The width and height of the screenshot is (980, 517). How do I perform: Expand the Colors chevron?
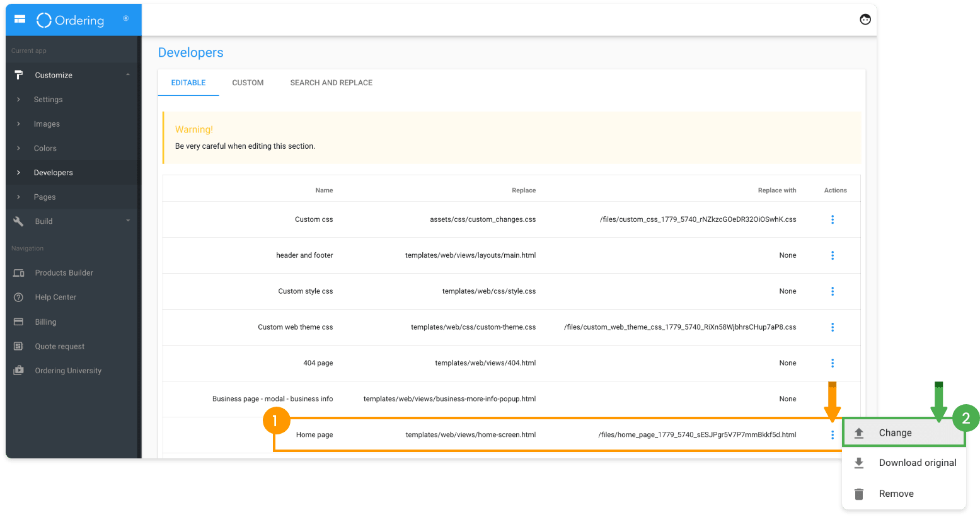click(18, 148)
